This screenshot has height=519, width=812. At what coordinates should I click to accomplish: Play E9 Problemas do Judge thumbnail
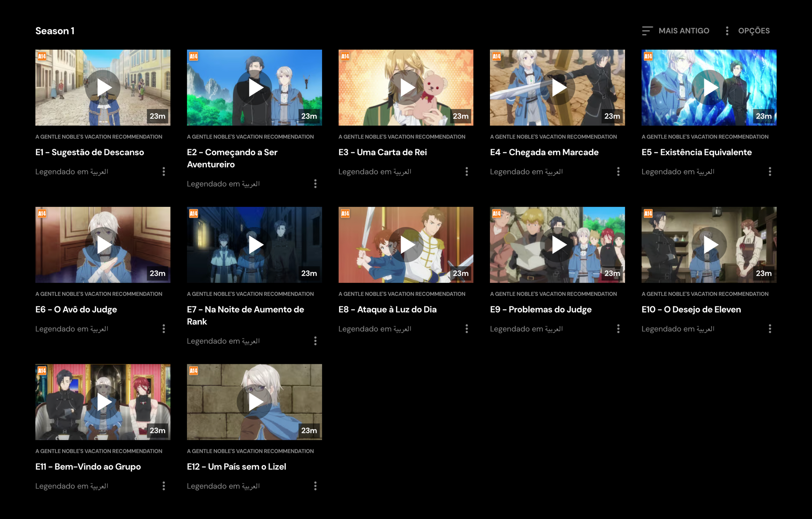557,245
